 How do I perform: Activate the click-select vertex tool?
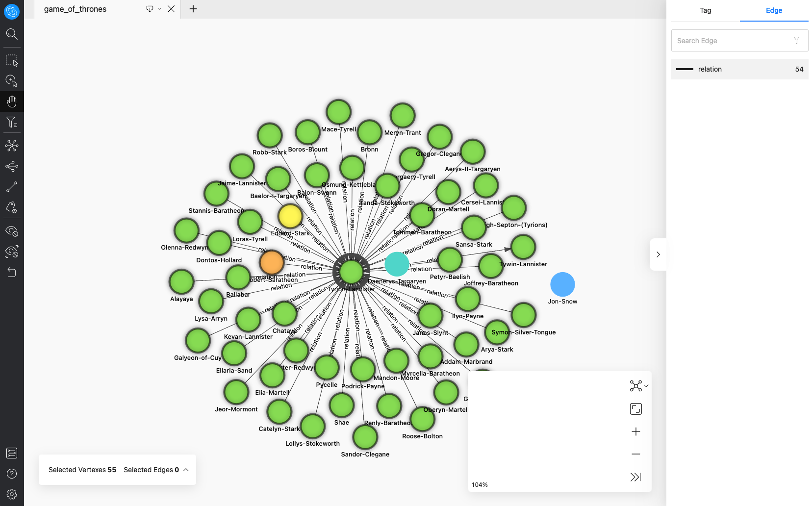(12, 81)
